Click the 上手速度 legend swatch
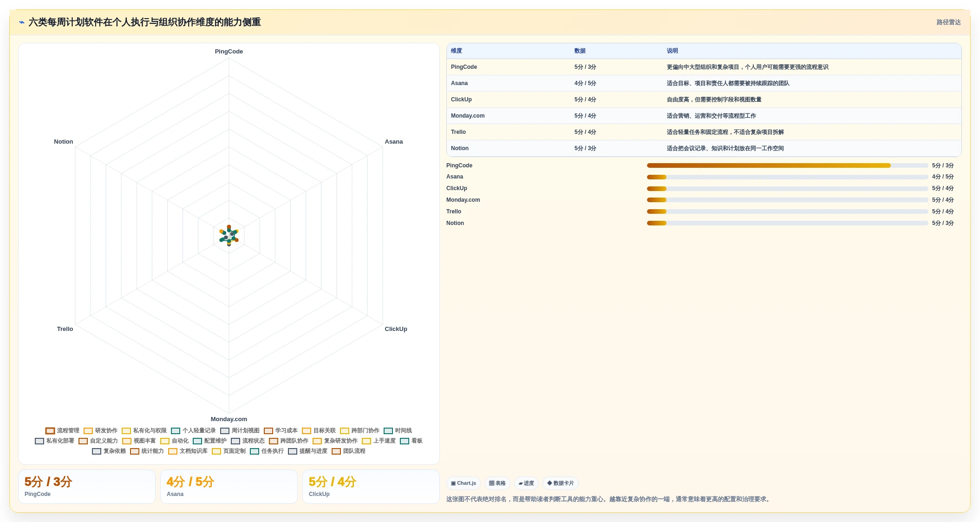The image size is (980, 522). point(366,441)
